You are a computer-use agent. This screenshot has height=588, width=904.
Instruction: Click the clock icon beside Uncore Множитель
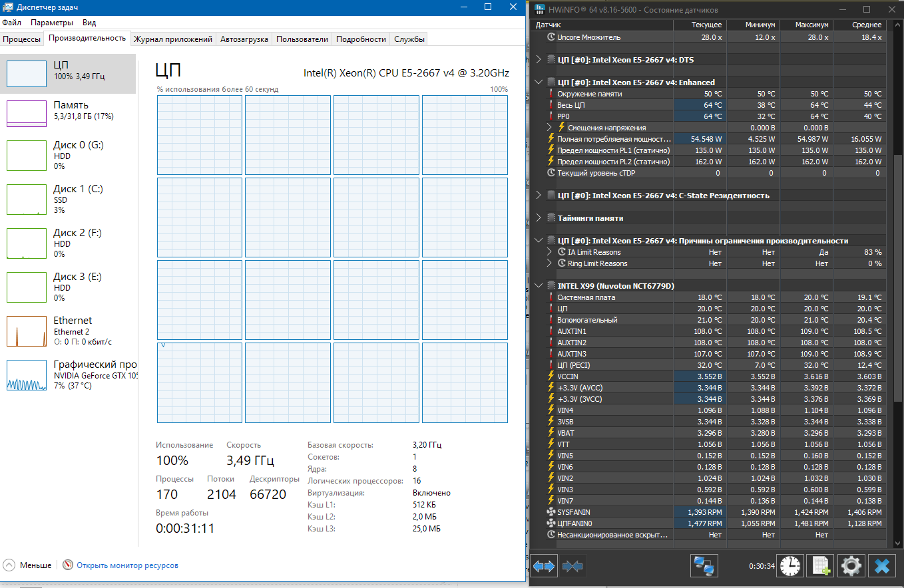click(551, 37)
